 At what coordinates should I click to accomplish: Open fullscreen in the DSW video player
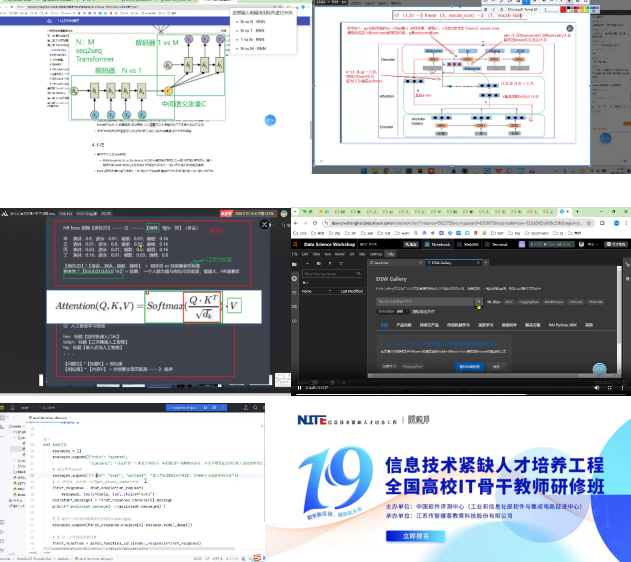610,388
